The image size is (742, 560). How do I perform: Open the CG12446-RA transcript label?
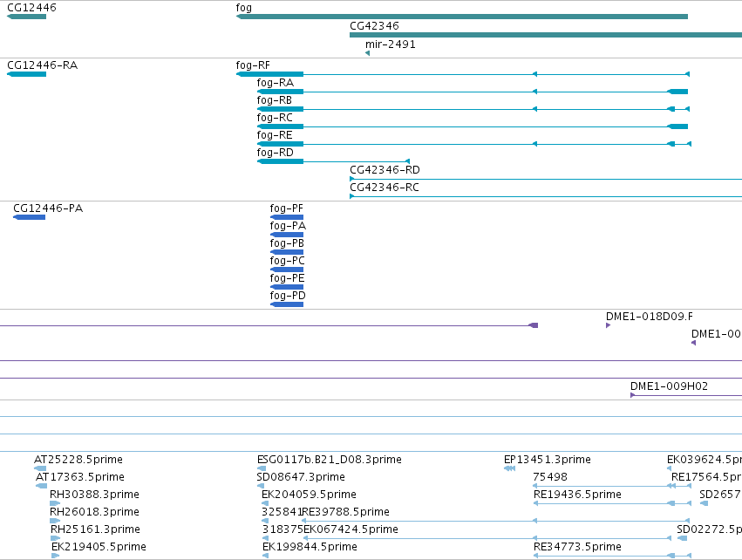pyautogui.click(x=42, y=65)
